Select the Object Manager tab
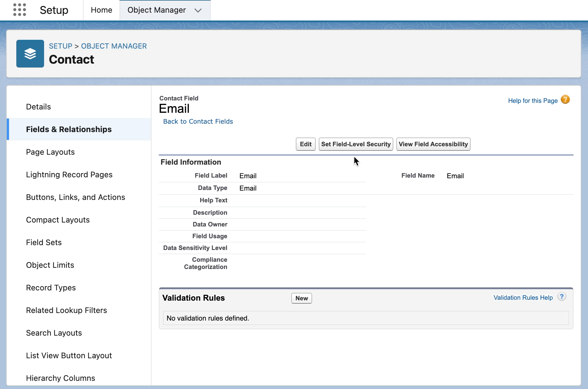Screen dimensions: 588x389 click(156, 10)
